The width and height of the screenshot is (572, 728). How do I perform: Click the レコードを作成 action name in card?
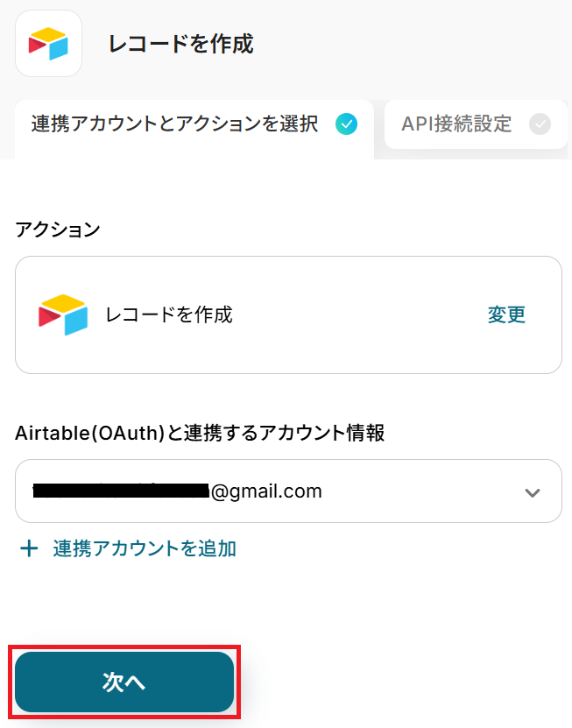click(168, 315)
